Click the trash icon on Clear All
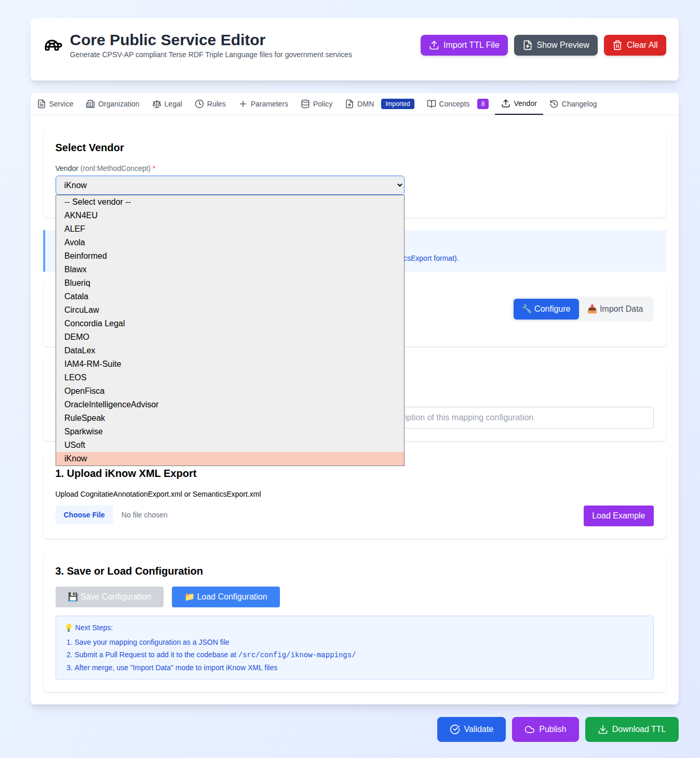 (618, 45)
